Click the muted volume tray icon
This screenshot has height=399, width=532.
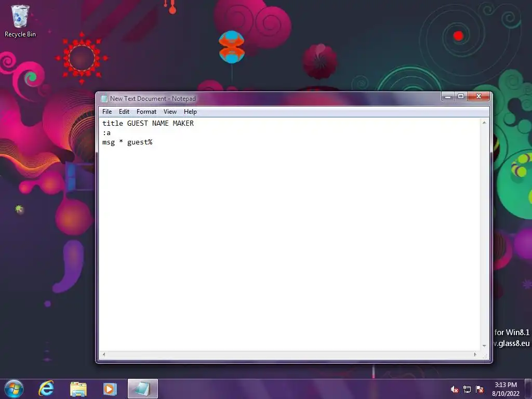454,390
